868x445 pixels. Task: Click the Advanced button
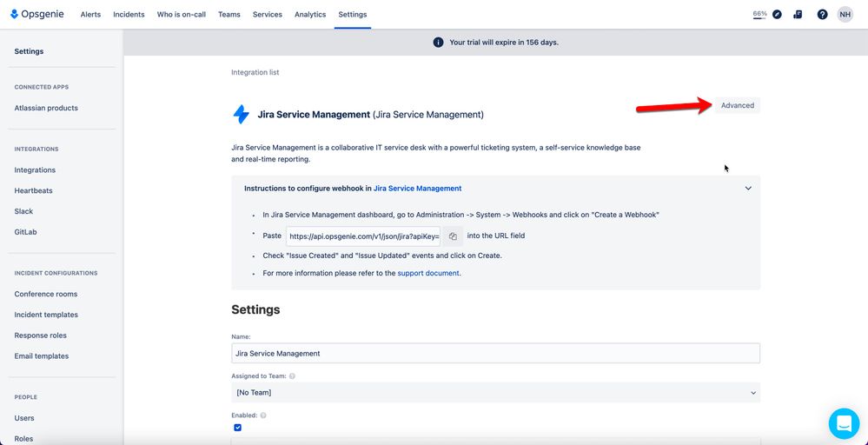click(738, 105)
